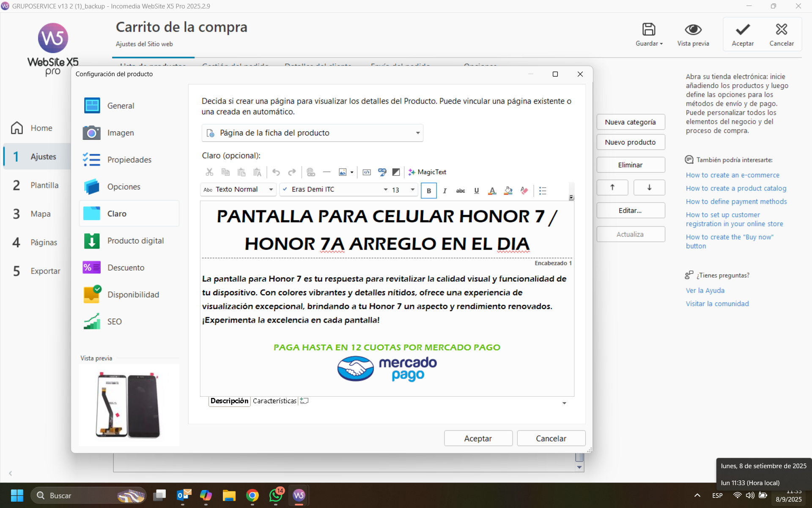
Task: Click the Editar... button
Action: pyautogui.click(x=631, y=210)
